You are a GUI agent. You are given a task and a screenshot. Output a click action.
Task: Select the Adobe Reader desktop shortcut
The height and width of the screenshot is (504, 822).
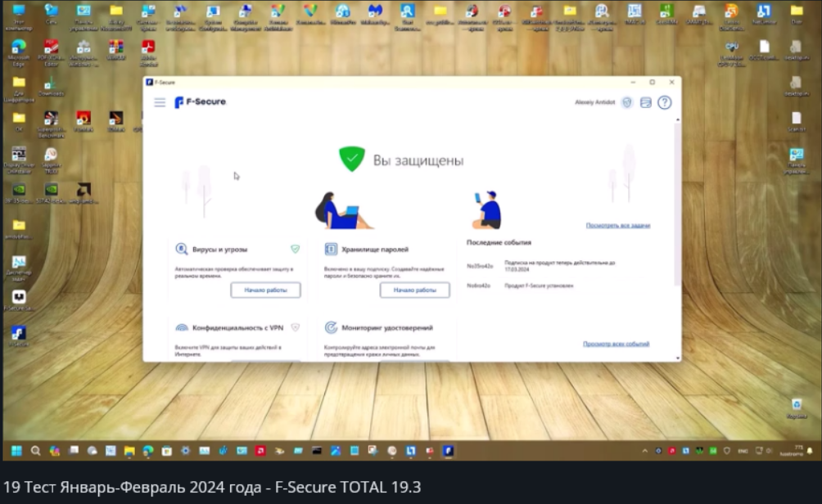coord(148,53)
